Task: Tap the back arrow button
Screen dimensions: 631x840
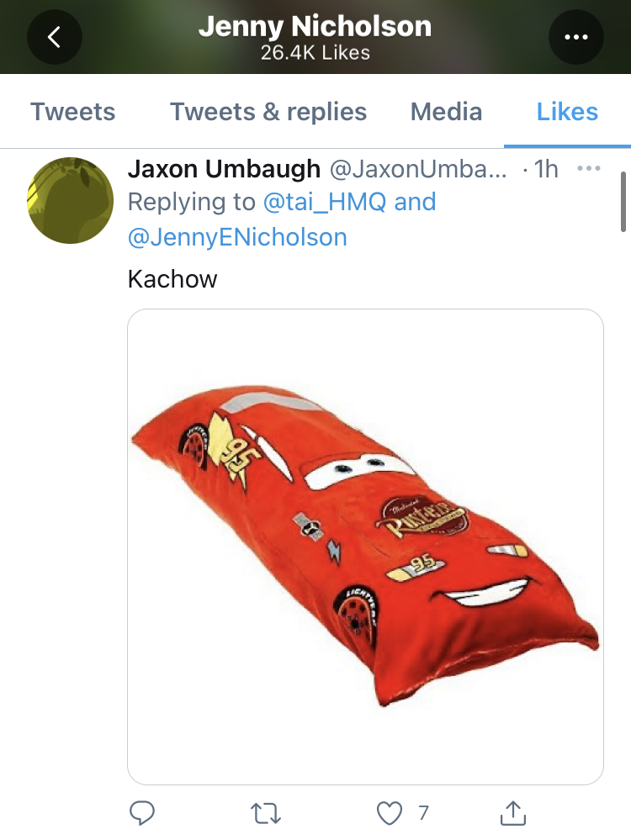Action: pyautogui.click(x=54, y=37)
